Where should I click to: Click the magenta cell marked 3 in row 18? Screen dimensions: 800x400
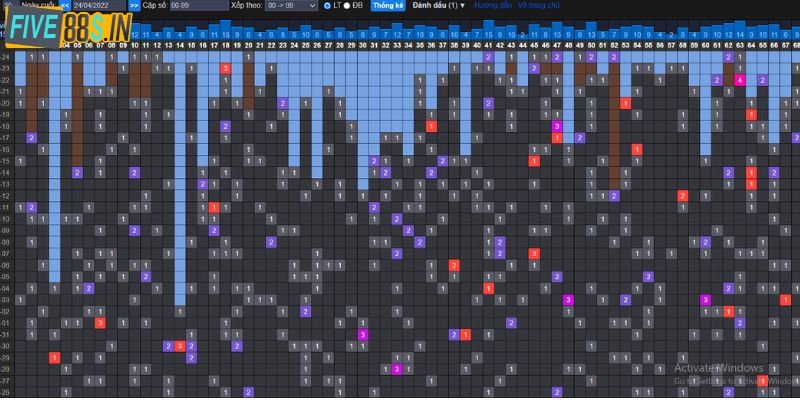point(557,126)
